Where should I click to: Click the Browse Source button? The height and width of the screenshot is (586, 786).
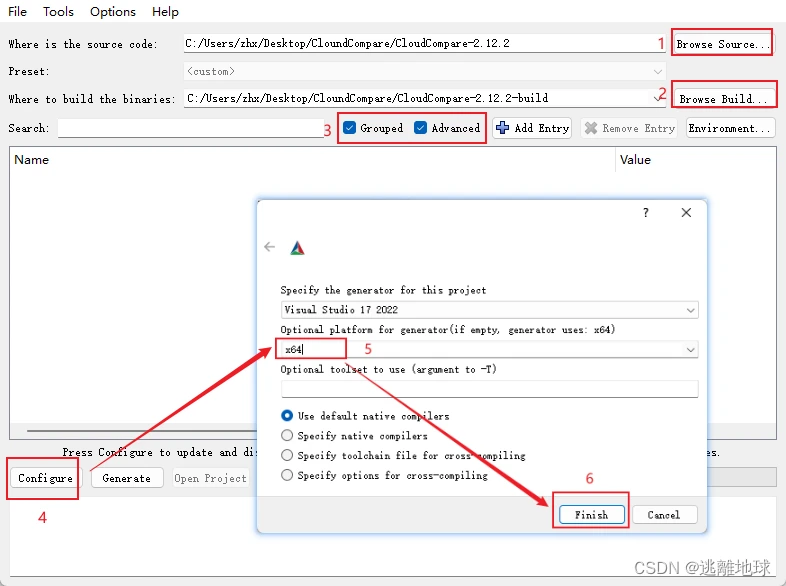[722, 44]
